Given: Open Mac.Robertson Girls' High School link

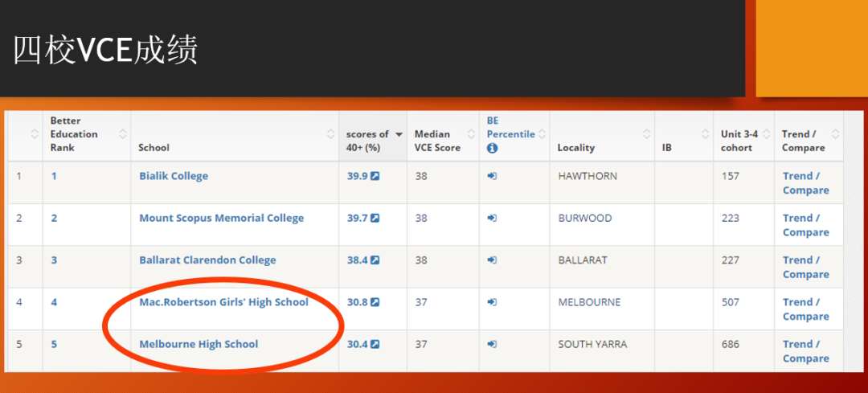Looking at the screenshot, I should tap(223, 302).
